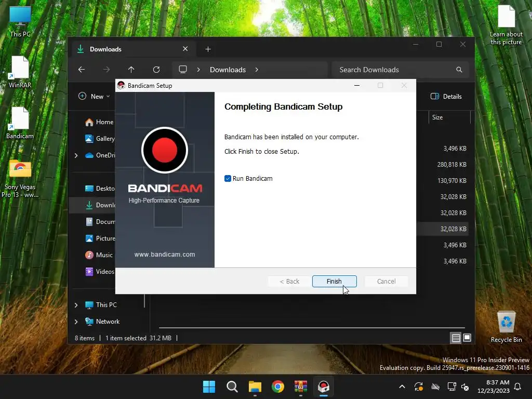The height and width of the screenshot is (399, 532).
Task: Click the Cancel button in Bandicam Setup
Action: tap(386, 281)
